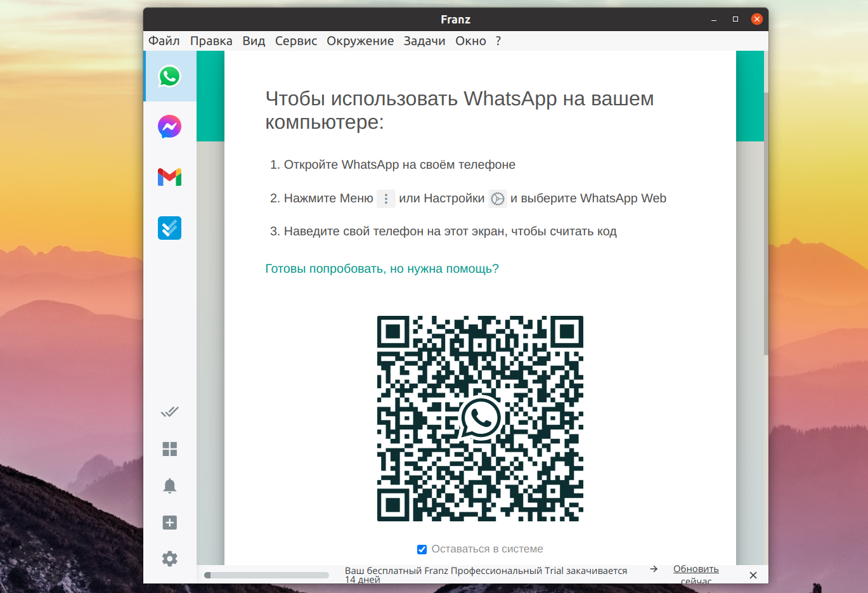Click the WhatsApp QR code image
The image size is (868, 593).
pyautogui.click(x=480, y=419)
